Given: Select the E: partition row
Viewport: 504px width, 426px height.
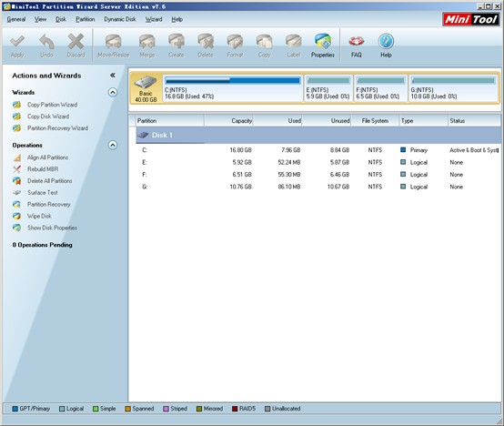Looking at the screenshot, I should point(318,162).
